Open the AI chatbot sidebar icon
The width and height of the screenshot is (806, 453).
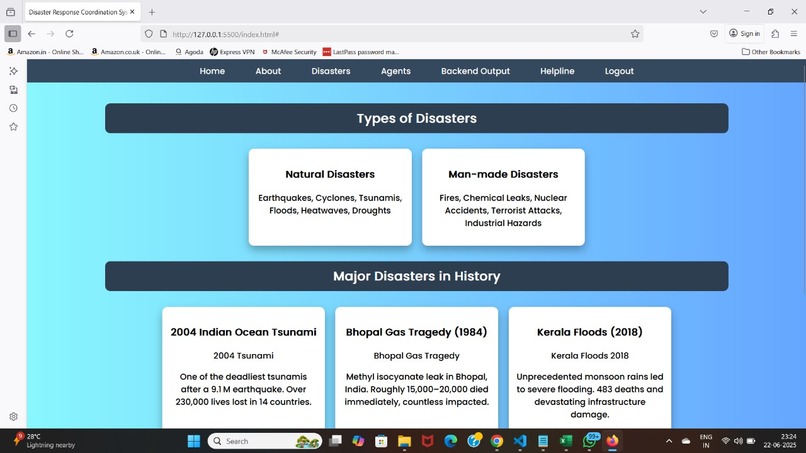tap(13, 71)
